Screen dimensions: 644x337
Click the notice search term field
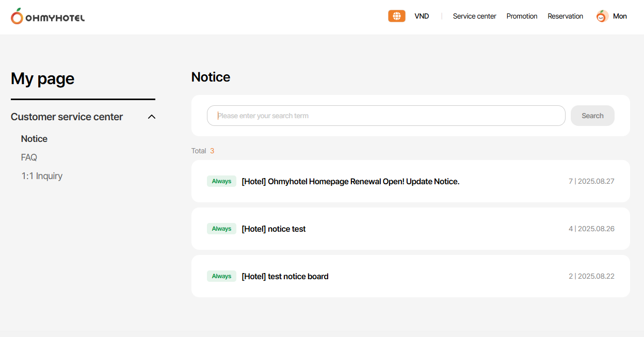coord(385,116)
